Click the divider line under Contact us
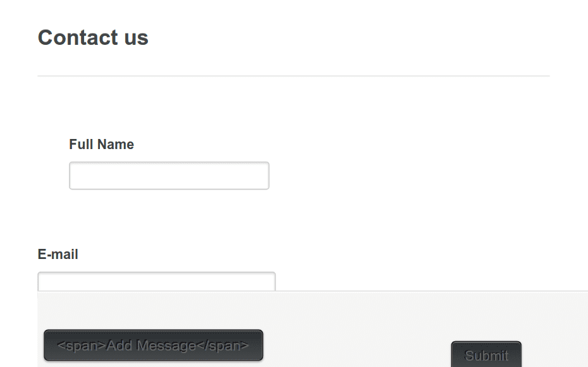588x367 pixels. tap(293, 76)
